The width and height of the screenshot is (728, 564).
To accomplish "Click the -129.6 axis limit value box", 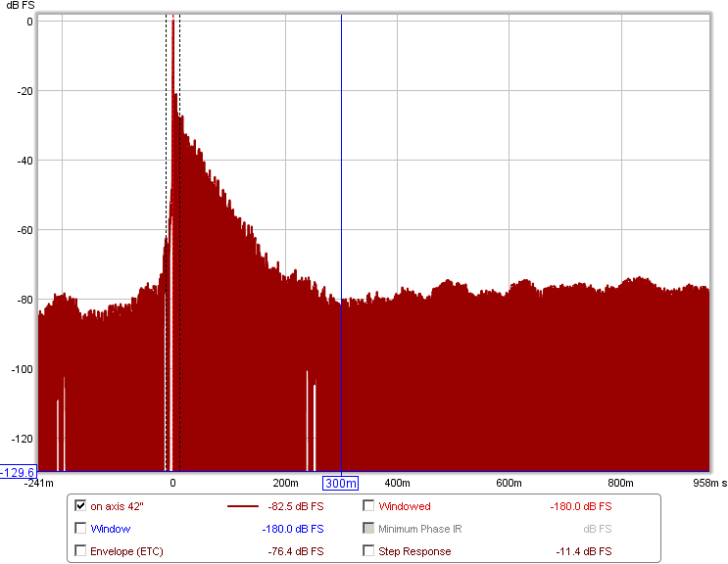I will [x=18, y=472].
